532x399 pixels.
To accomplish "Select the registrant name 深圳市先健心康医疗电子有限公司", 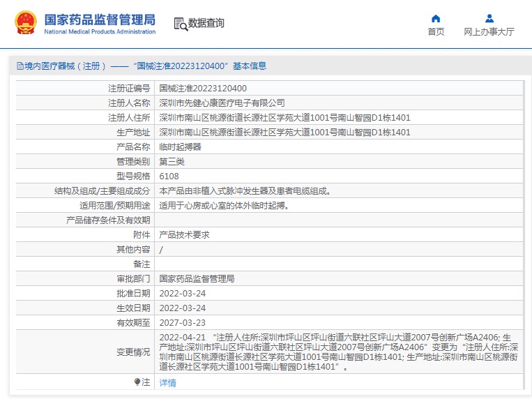I will [222, 103].
